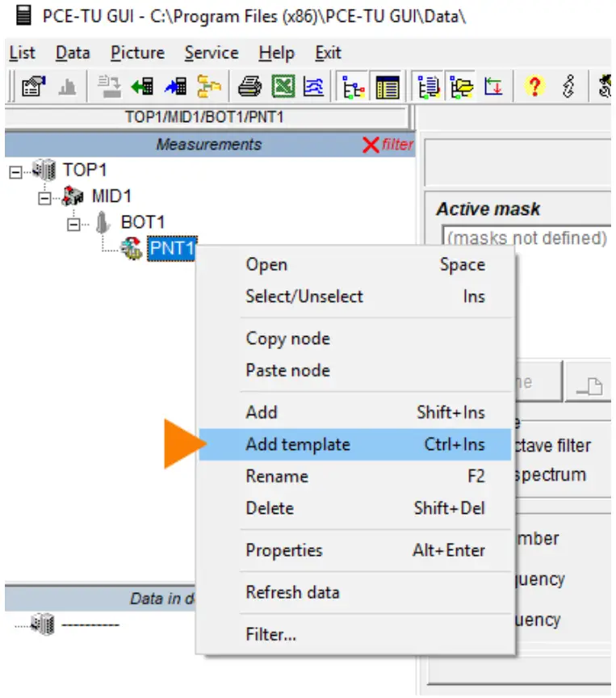Viewport: 616px width, 698px height.
Task: Choose Filter... in the context menu
Action: point(355,634)
